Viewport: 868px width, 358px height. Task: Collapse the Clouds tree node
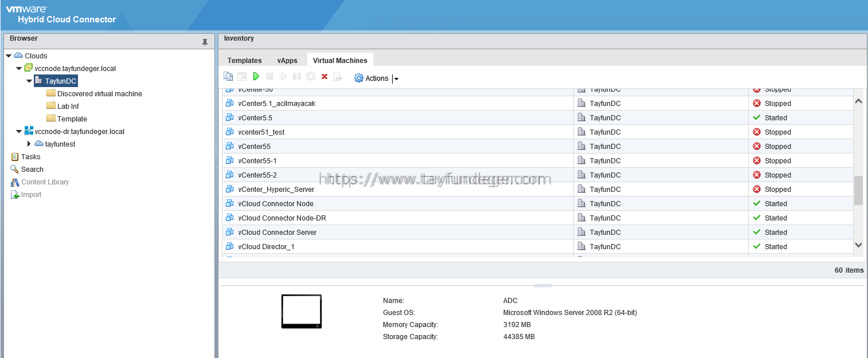point(9,56)
